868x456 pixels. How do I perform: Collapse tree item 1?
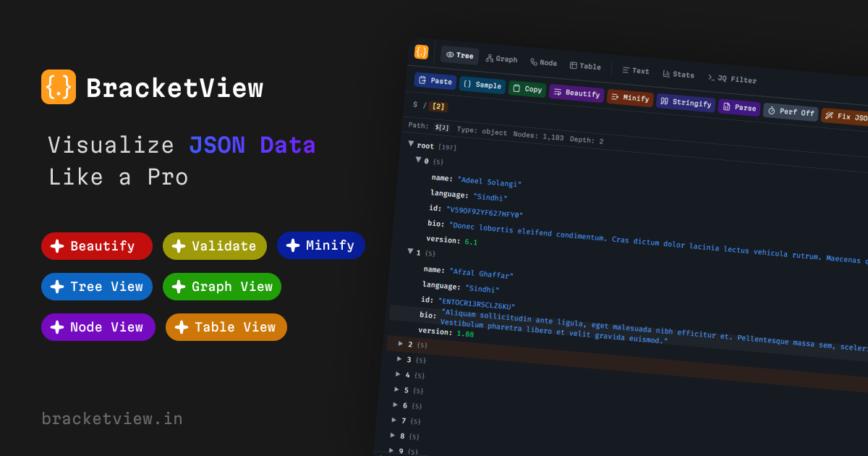(x=410, y=251)
